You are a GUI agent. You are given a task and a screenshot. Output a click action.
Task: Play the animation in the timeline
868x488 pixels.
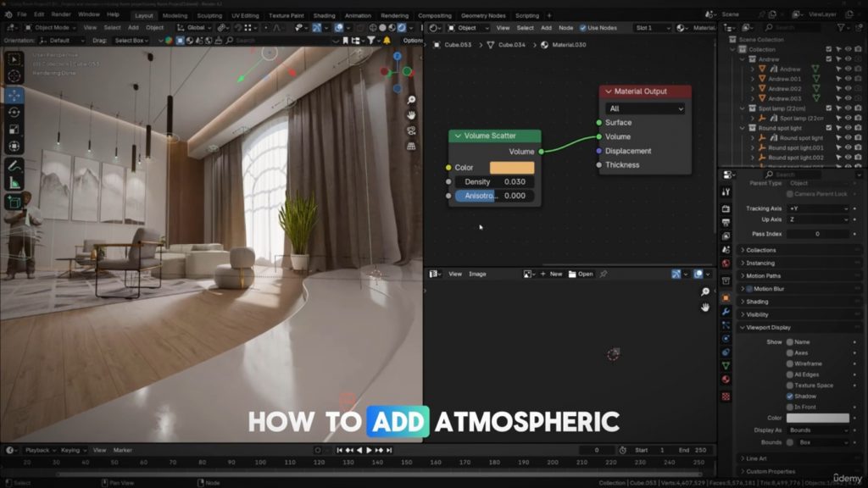(370, 451)
